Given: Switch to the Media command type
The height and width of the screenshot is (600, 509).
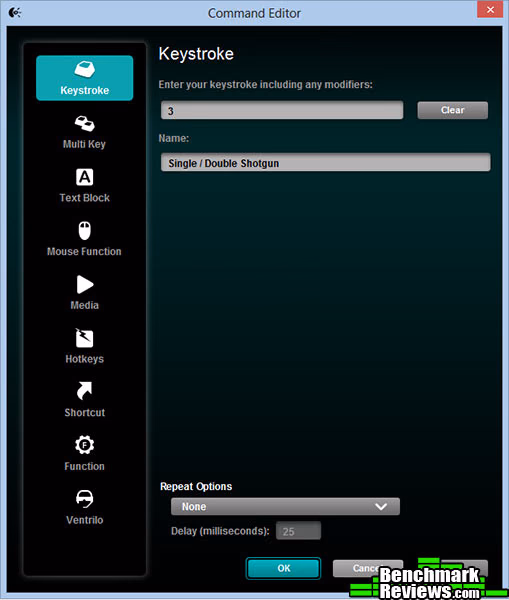Looking at the screenshot, I should click(85, 293).
